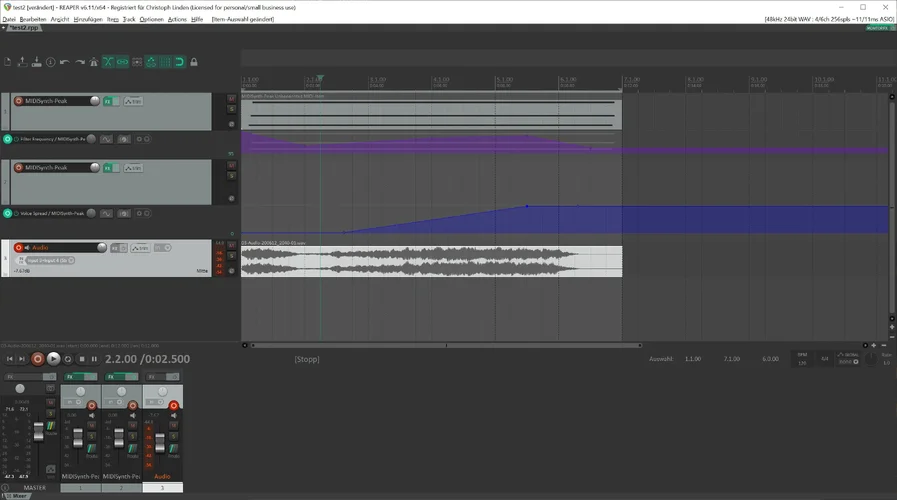Toggle the locking padlock icon
Viewport: 897px width, 500px height.
(194, 62)
